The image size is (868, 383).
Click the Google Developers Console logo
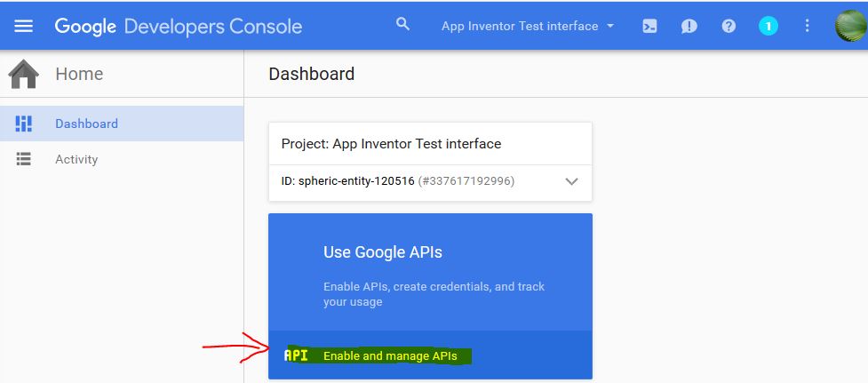pos(179,26)
